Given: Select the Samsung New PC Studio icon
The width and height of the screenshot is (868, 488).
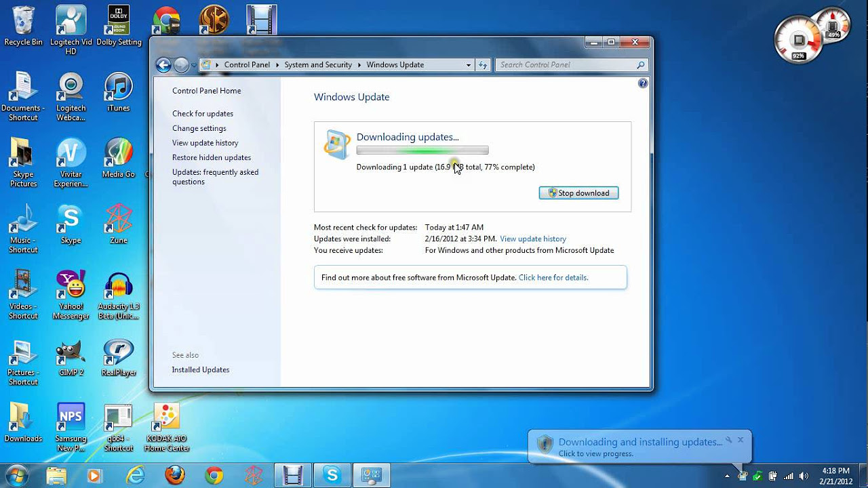Looking at the screenshot, I should pyautogui.click(x=71, y=428).
